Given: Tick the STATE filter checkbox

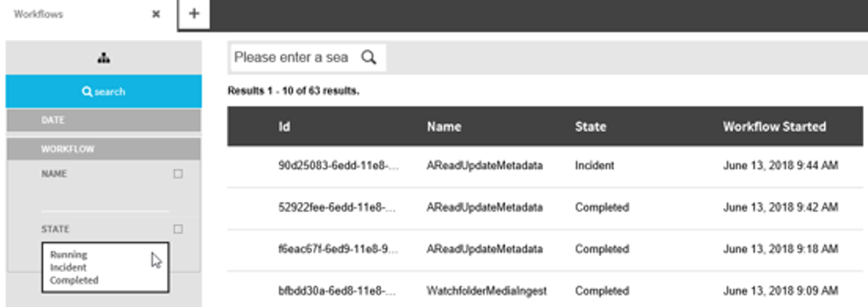Looking at the screenshot, I should click(x=178, y=229).
